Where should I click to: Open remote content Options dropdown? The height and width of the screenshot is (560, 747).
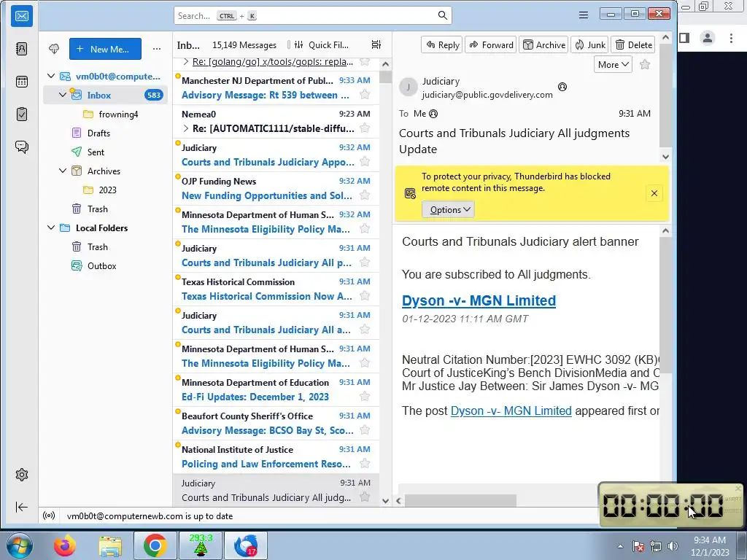(449, 209)
